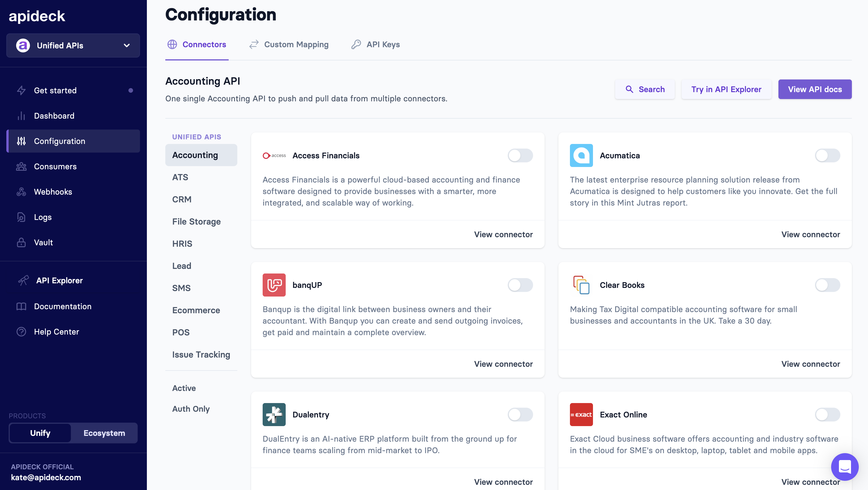Click the Consumers people icon
The image size is (868, 490).
(x=21, y=167)
